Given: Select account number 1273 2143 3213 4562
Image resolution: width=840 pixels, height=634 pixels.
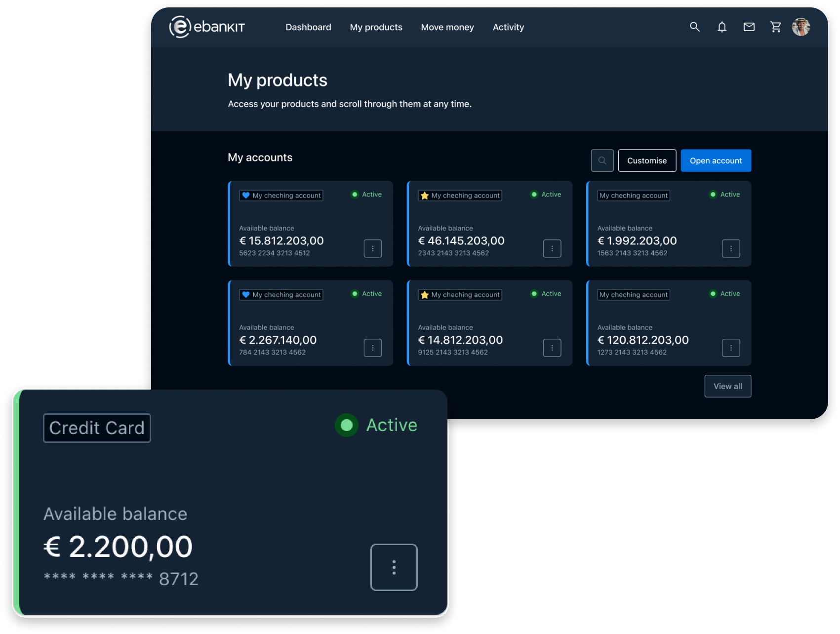Looking at the screenshot, I should coord(632,352).
